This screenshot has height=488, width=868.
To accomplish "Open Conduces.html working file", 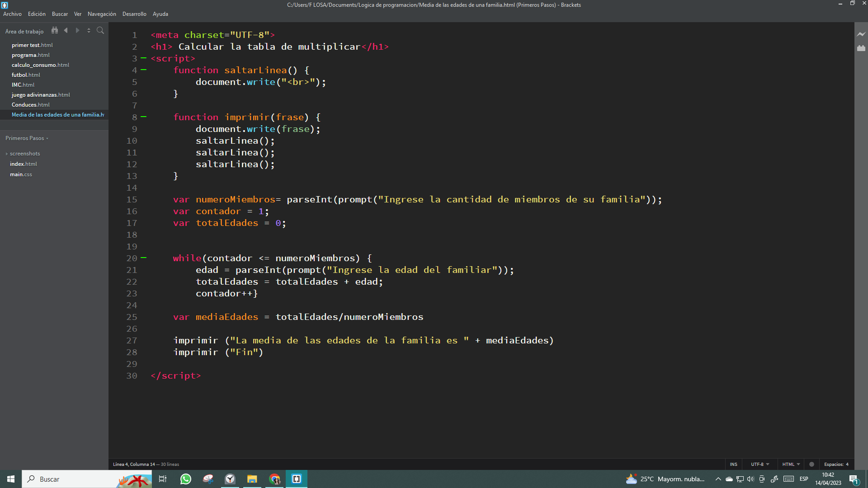I will coord(31,105).
